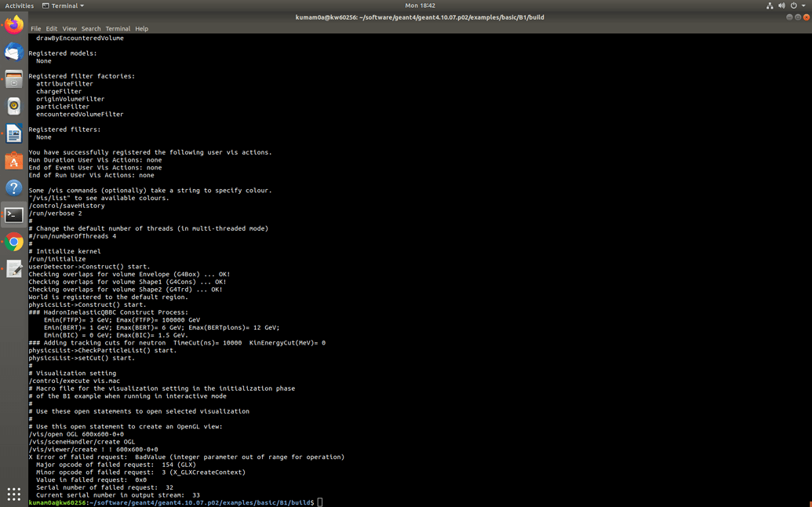Open the Files manager in the dock

click(13, 79)
